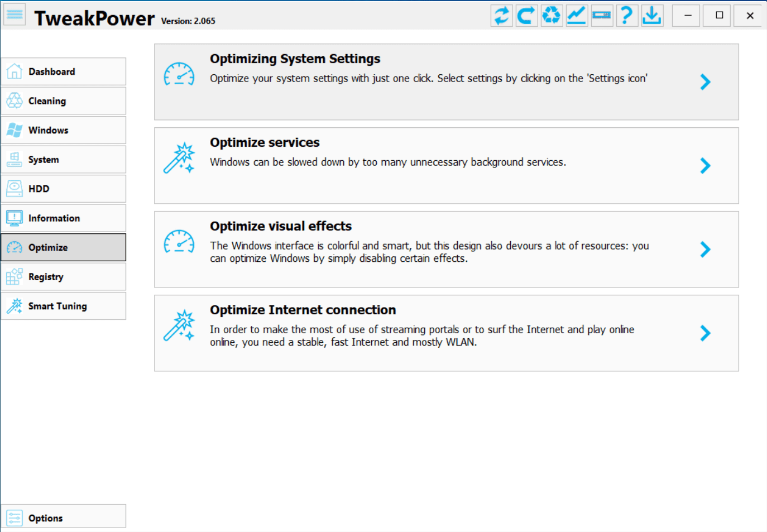Image resolution: width=767 pixels, height=532 pixels.
Task: Click the 'Optimizing System Settings' heading
Action: tap(295, 59)
